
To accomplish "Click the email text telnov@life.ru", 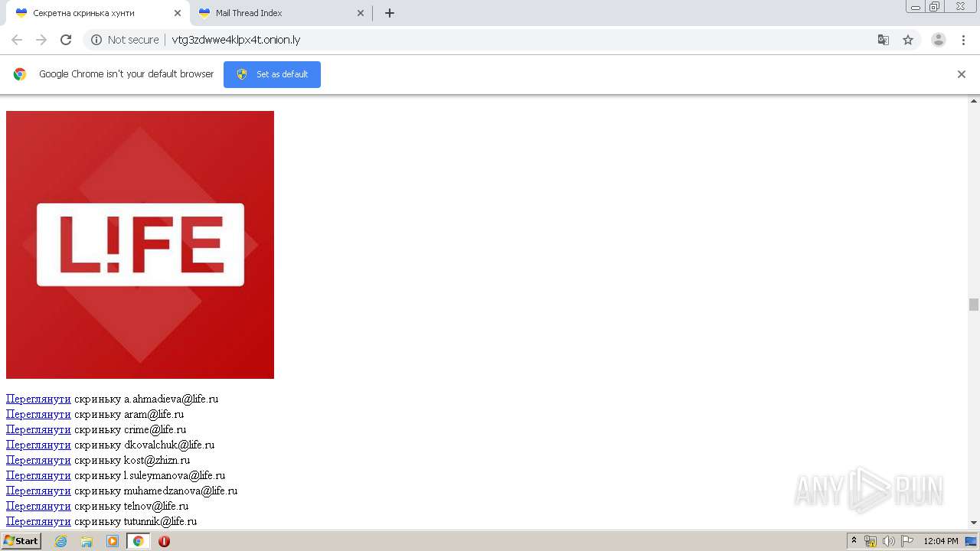I will coord(156,506).
